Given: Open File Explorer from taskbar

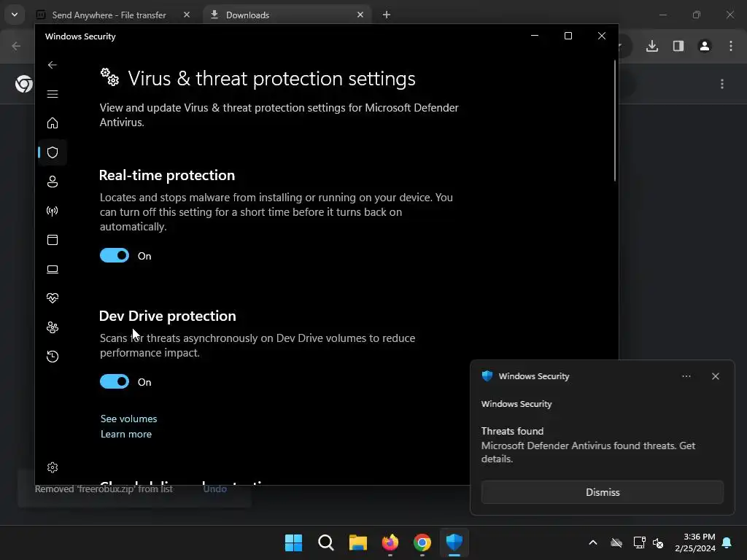Looking at the screenshot, I should 357,542.
